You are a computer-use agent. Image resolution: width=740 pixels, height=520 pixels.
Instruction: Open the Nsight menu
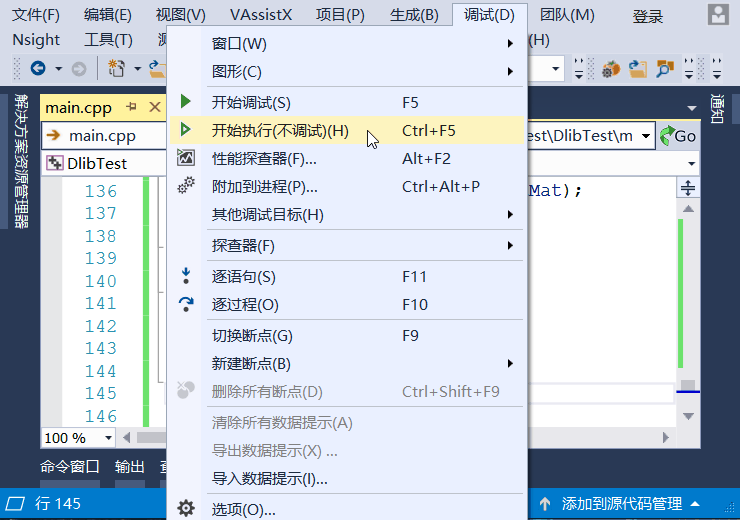pyautogui.click(x=36, y=40)
